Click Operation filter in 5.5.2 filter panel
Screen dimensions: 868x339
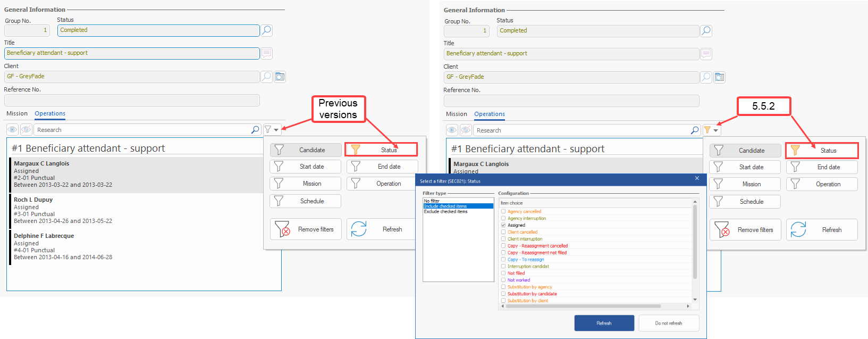point(822,184)
